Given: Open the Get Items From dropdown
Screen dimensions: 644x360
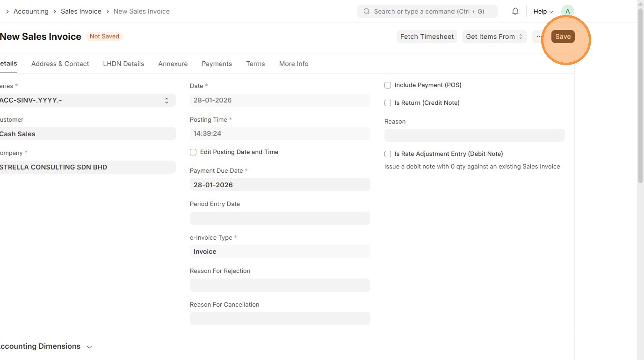Looking at the screenshot, I should point(494,37).
